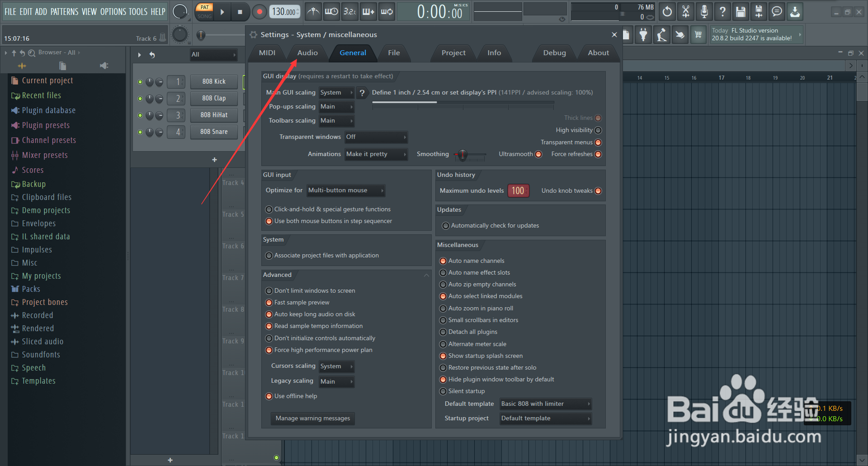Arm the red record button

tap(259, 12)
